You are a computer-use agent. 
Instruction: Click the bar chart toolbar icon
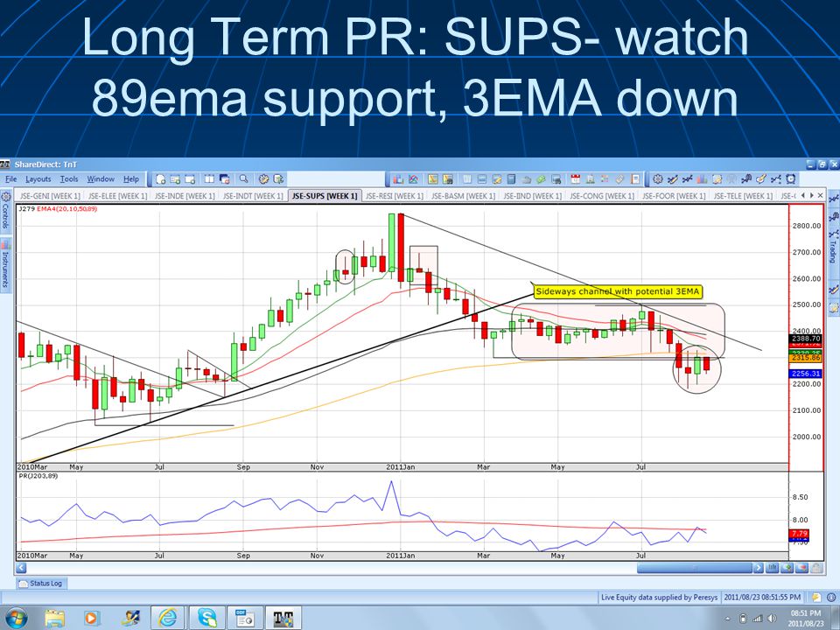pyautogui.click(x=398, y=178)
